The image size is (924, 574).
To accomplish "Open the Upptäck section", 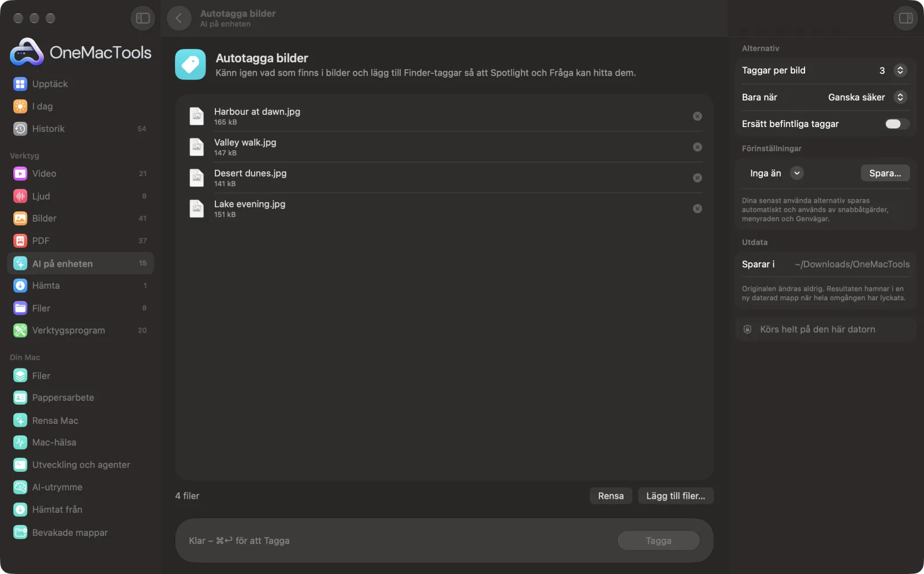I will click(80, 84).
